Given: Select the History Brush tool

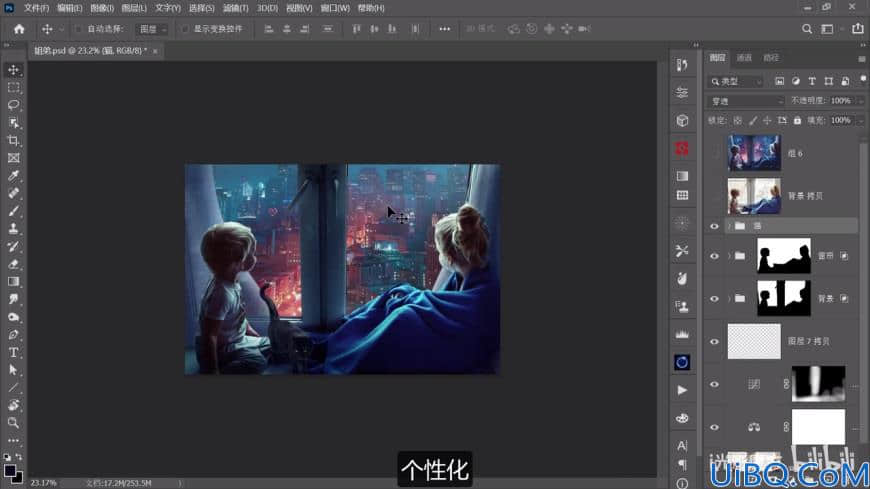Looking at the screenshot, I should point(13,246).
